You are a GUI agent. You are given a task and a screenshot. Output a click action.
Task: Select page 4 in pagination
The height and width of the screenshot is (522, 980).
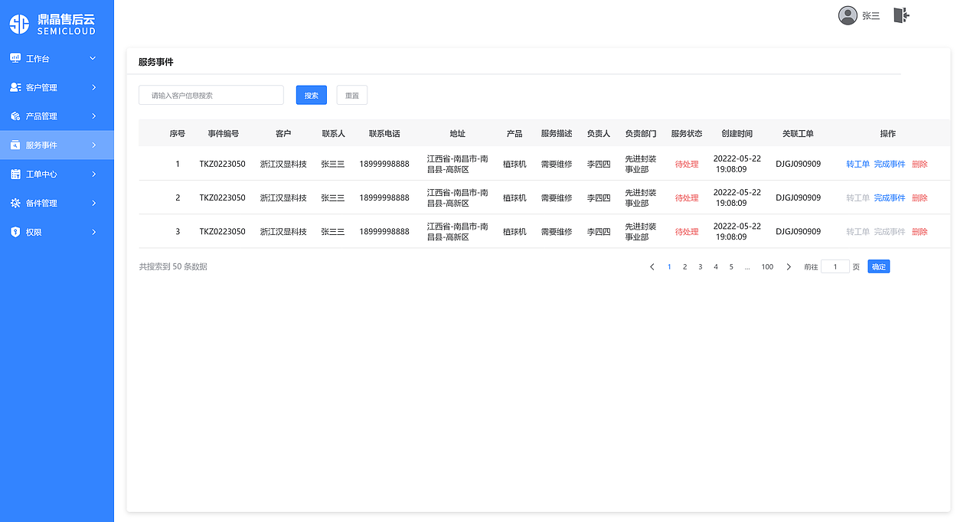coord(716,267)
